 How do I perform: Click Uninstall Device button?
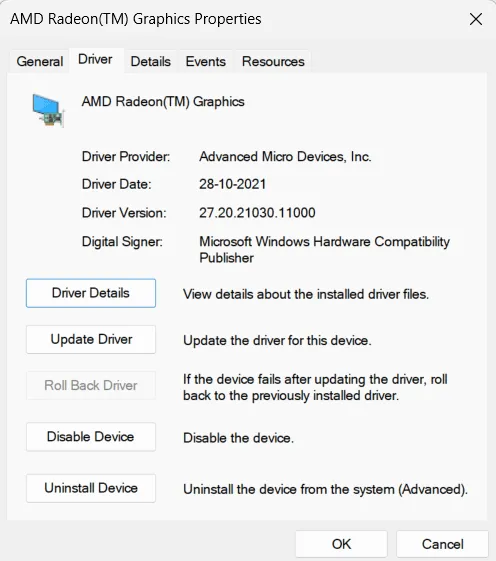[91, 488]
